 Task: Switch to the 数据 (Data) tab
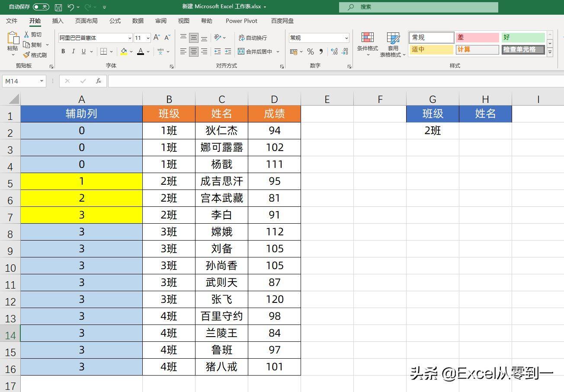138,21
